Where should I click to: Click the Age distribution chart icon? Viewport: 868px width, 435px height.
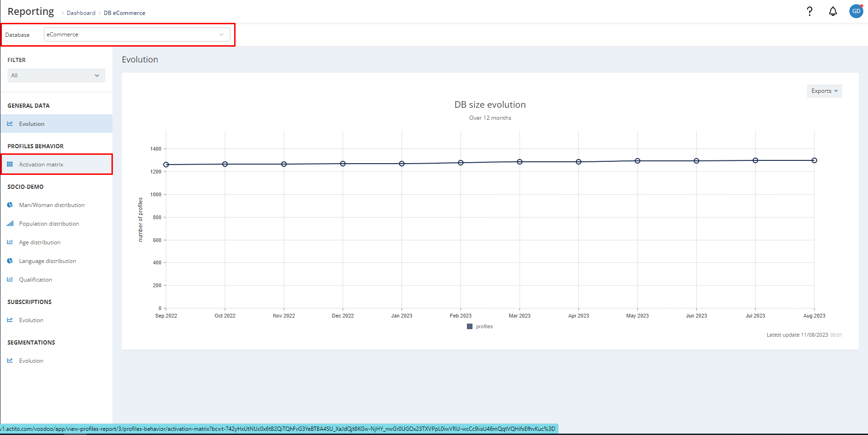coord(10,242)
